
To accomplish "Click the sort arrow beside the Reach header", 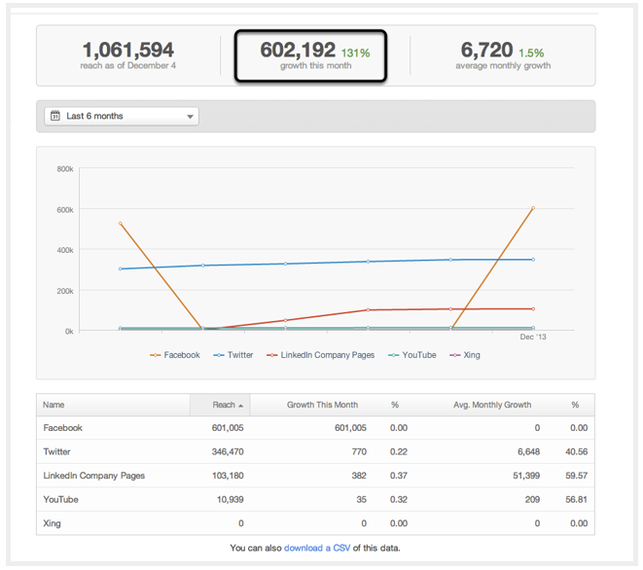I will click(243, 405).
